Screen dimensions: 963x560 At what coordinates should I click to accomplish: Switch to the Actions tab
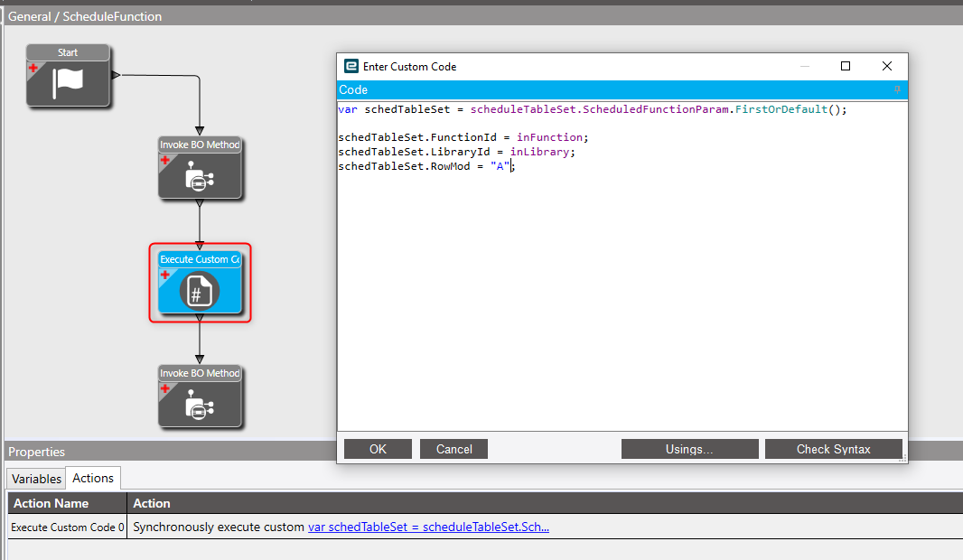(x=93, y=478)
